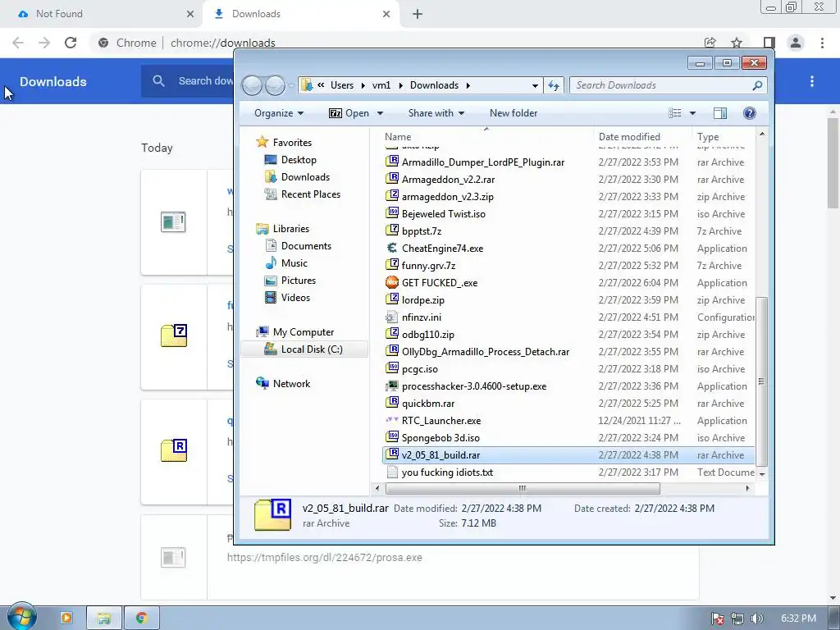
Task: Click File Explorer taskbar icon
Action: pos(104,618)
